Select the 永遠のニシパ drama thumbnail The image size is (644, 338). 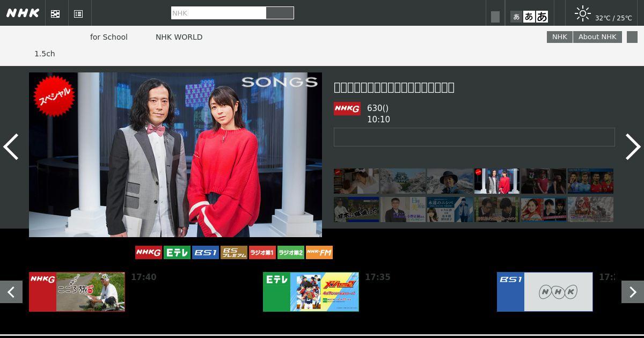click(450, 209)
